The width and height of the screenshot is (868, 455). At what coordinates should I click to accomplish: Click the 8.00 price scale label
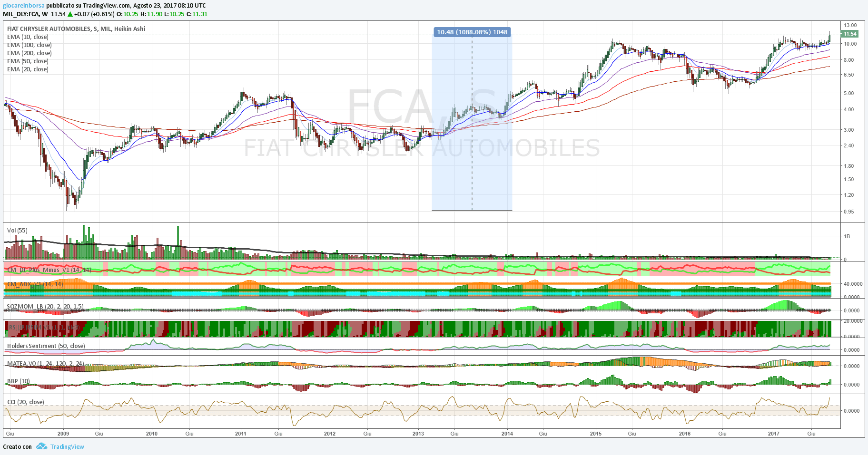point(848,59)
